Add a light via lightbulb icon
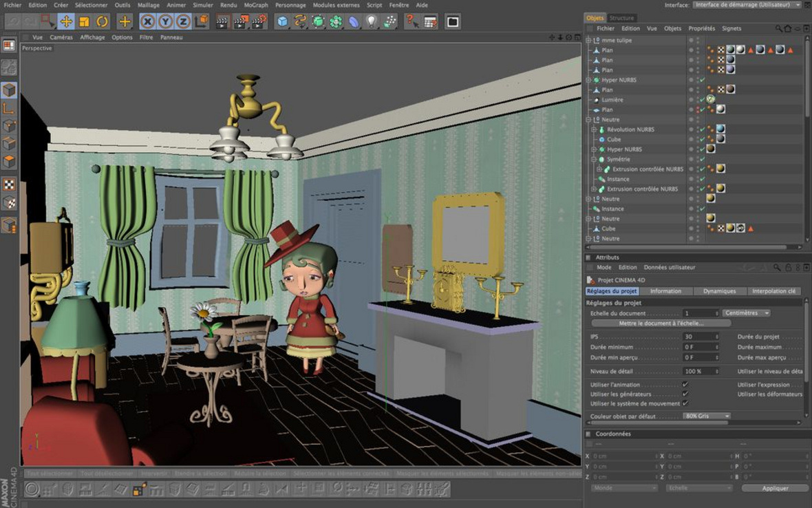Viewport: 812px width, 508px height. click(x=372, y=21)
